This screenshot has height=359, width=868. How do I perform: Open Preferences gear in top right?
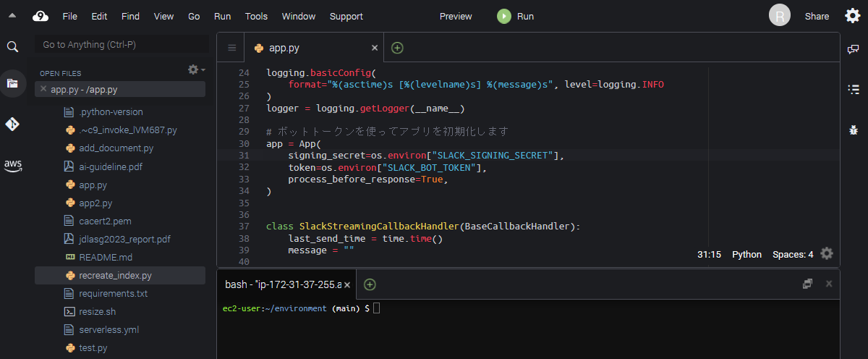tap(853, 16)
